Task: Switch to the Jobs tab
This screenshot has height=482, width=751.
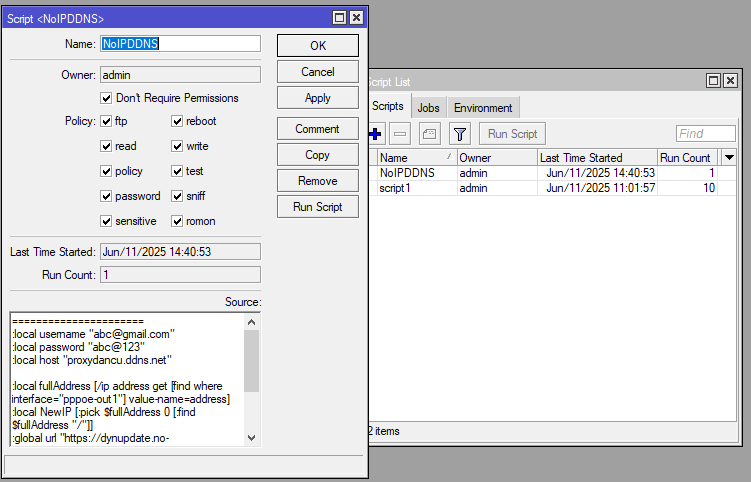Action: 428,108
